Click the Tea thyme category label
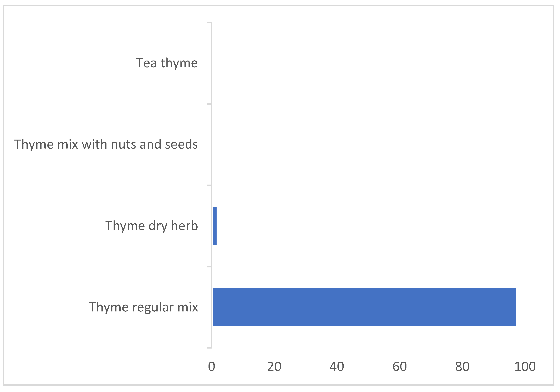 167,63
